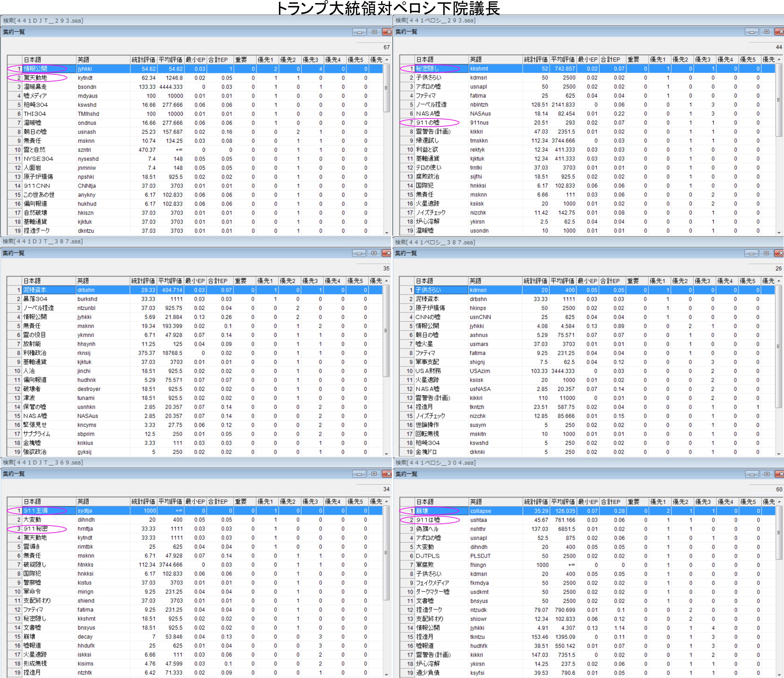Image resolution: width=784 pixels, height=678 pixels.
Task: Restore the 441DJT_293 summary list window
Action: 374,32
